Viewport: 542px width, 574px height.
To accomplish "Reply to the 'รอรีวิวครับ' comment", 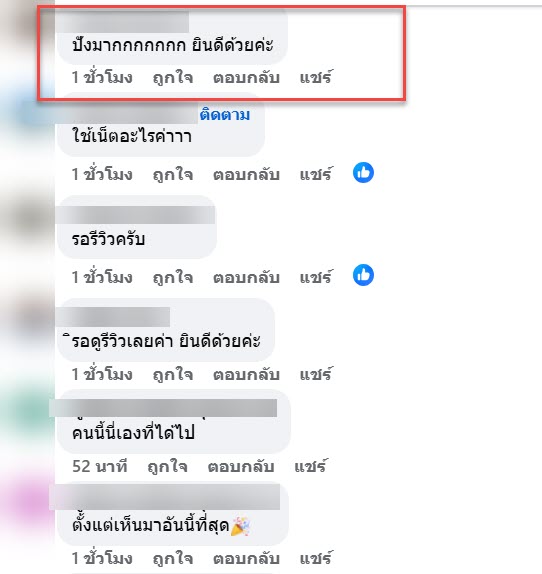I will (246, 277).
